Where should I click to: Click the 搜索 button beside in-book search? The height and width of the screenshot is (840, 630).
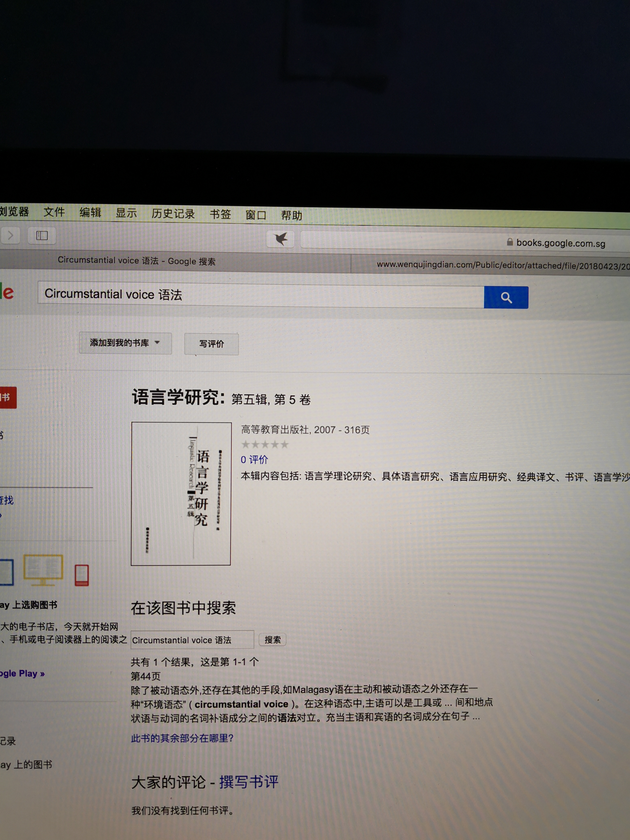[x=273, y=640]
